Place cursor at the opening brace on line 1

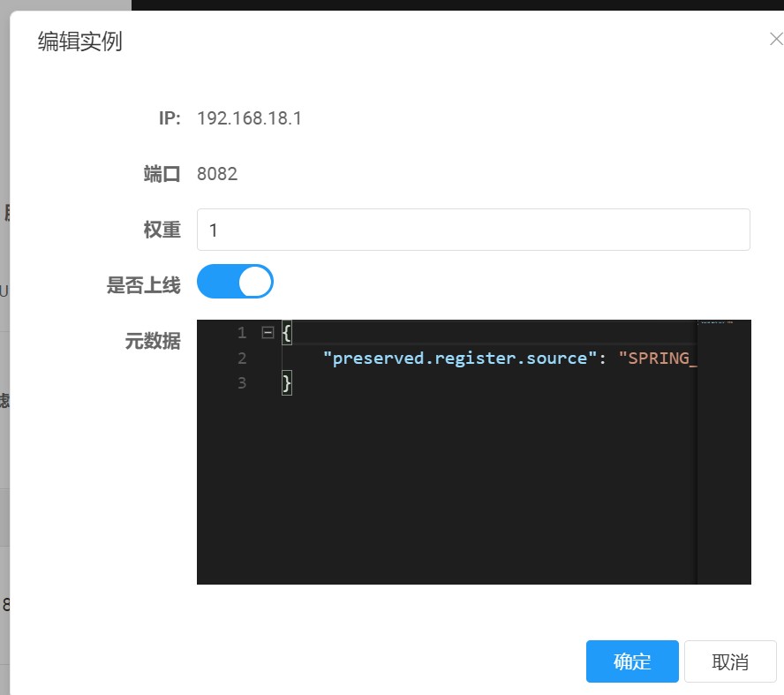coord(286,333)
